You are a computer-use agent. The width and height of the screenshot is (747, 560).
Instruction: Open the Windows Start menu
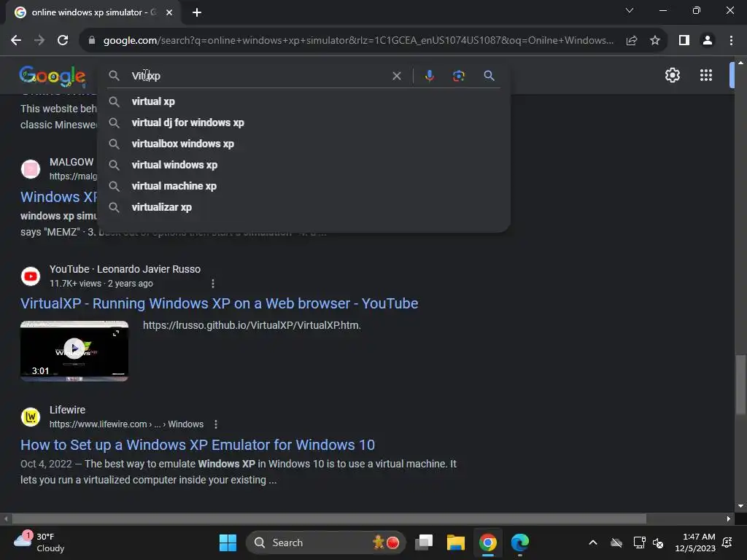pyautogui.click(x=228, y=542)
